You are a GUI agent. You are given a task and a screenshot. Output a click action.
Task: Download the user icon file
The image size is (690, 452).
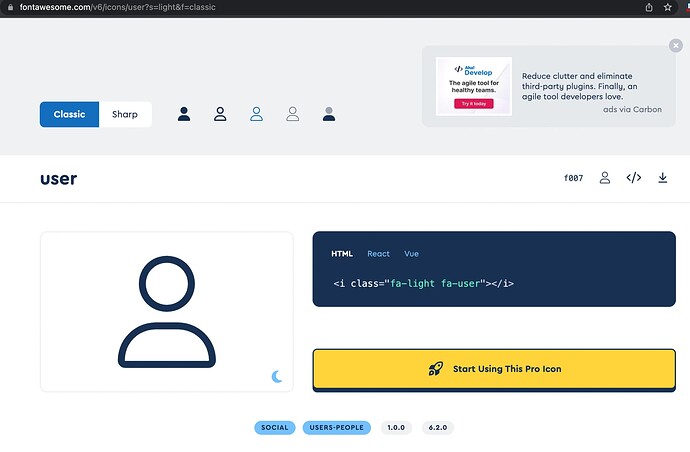click(x=662, y=179)
